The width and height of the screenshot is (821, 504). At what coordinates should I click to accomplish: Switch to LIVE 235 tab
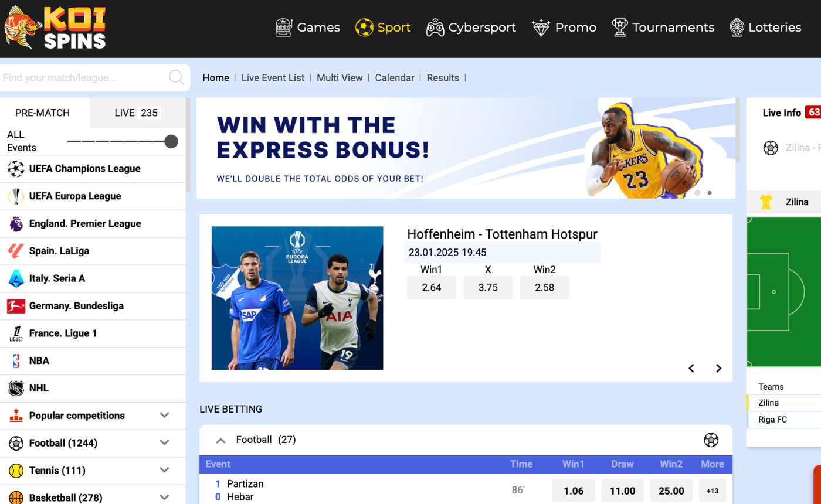pyautogui.click(x=138, y=113)
